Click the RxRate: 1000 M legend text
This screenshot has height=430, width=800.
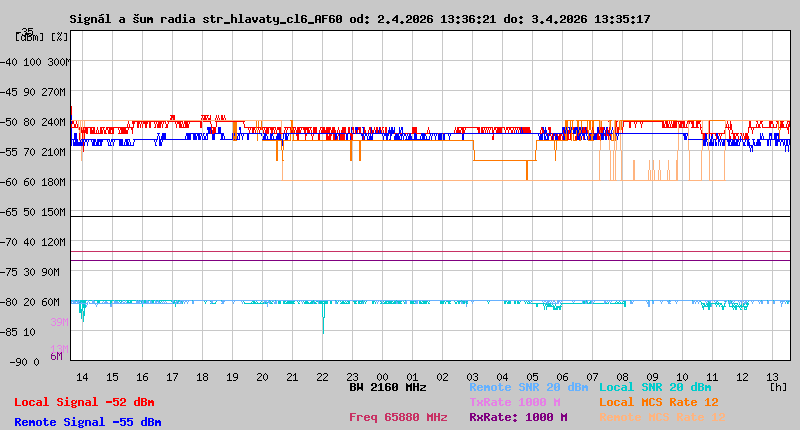point(518,417)
